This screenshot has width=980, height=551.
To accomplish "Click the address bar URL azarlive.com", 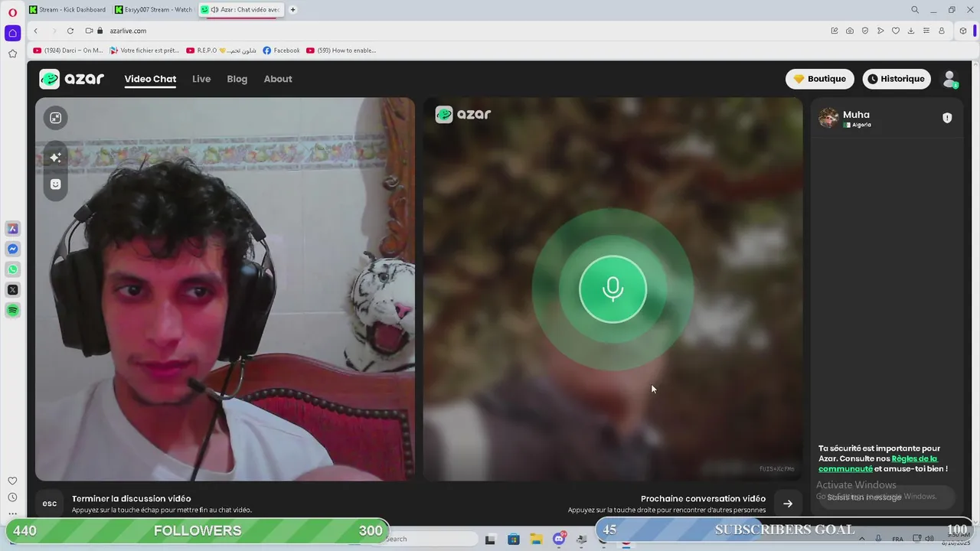I will [x=128, y=31].
